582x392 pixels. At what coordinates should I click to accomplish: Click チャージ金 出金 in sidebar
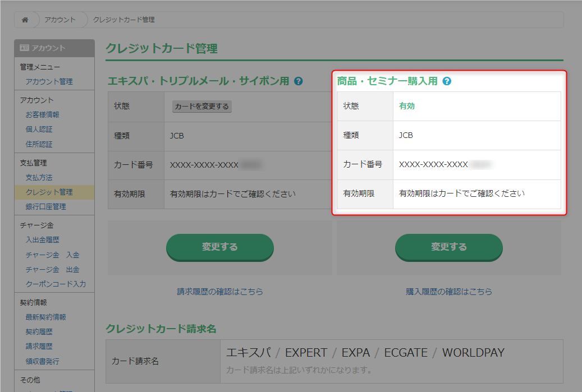(52, 269)
